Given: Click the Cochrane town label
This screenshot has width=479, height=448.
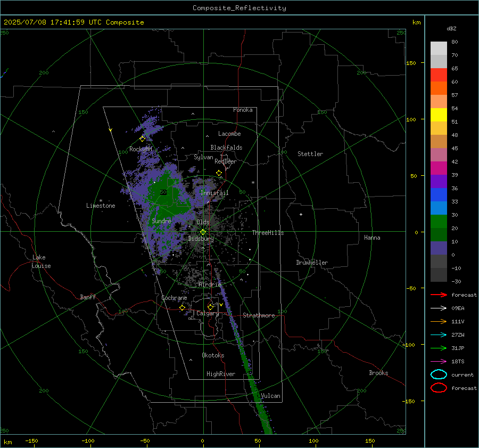Looking at the screenshot, I should click(174, 298).
